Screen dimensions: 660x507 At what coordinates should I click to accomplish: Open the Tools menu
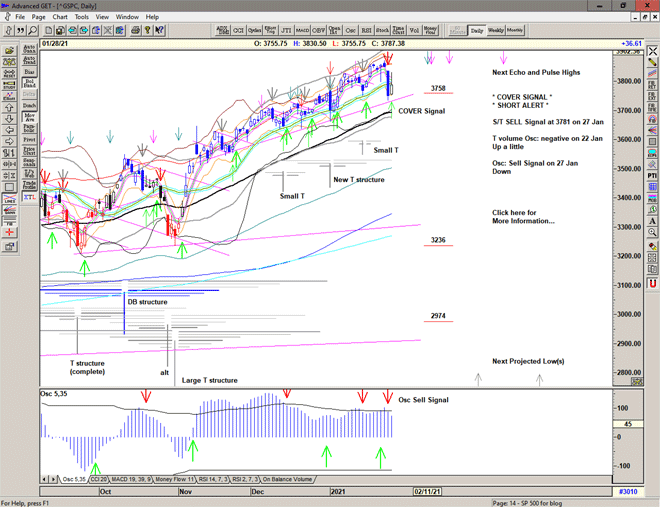tap(82, 17)
